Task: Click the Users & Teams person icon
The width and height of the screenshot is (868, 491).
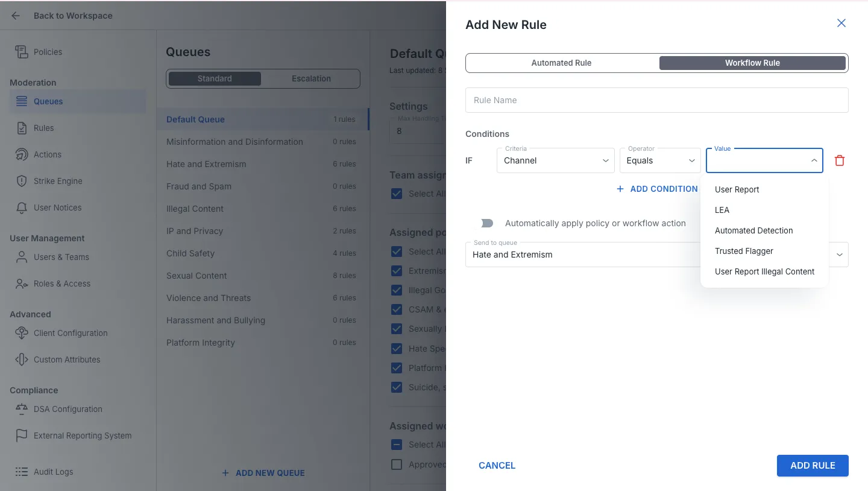Action: [22, 257]
